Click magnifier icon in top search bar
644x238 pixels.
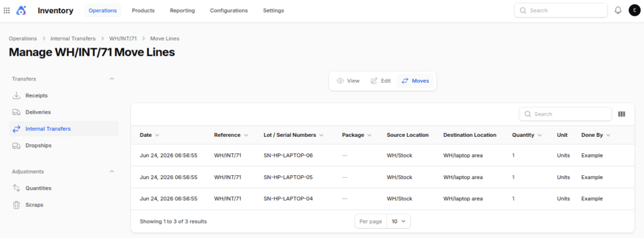coord(523,11)
